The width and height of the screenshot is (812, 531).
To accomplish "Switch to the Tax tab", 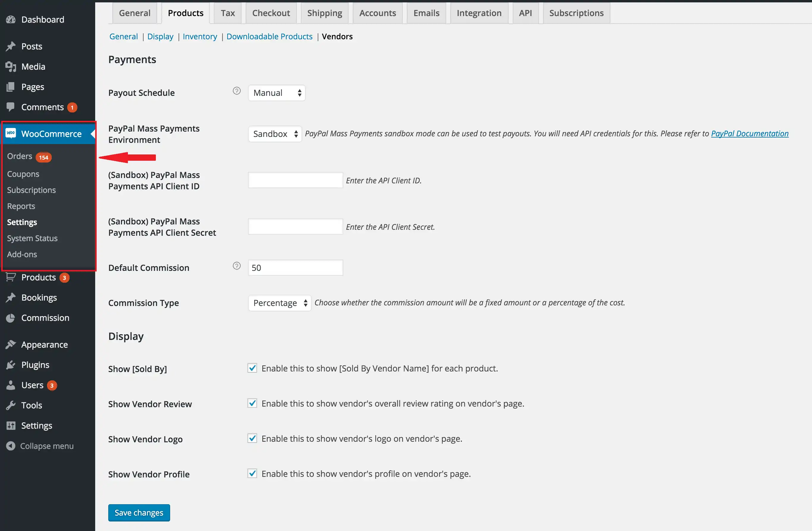I will click(x=228, y=13).
